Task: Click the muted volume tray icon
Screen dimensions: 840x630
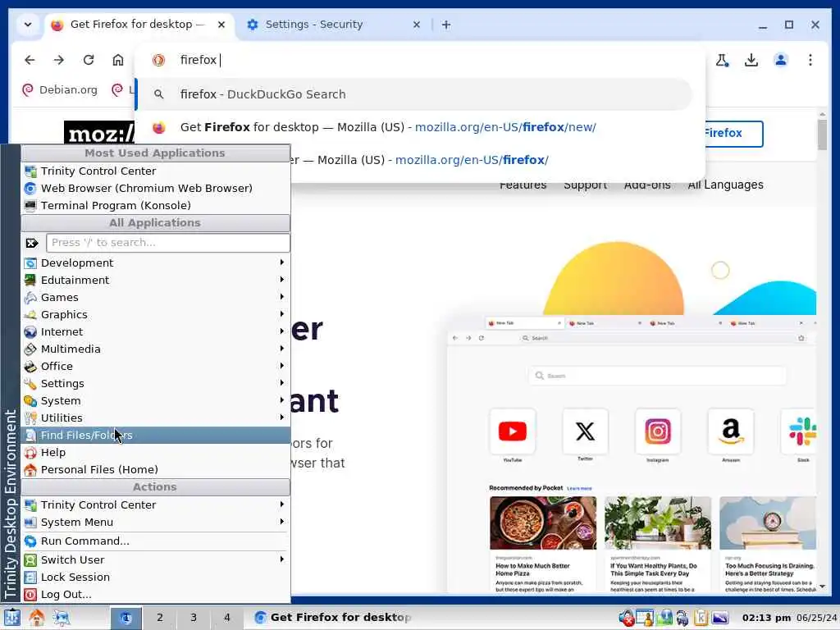Action: (x=626, y=619)
